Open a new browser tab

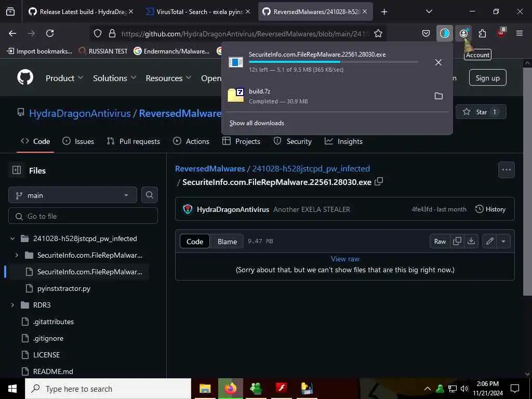(384, 12)
